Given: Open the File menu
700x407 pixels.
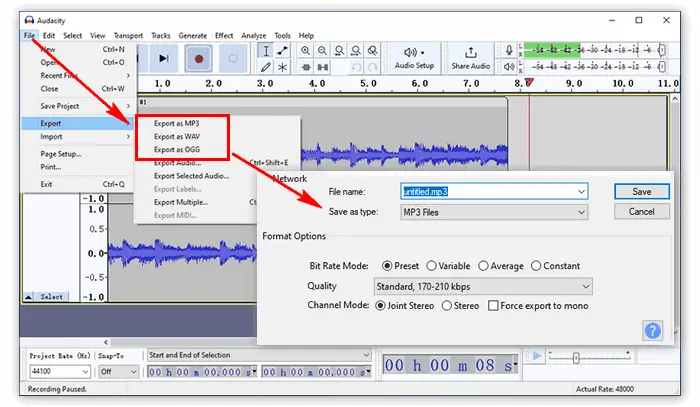Looking at the screenshot, I should tap(29, 35).
